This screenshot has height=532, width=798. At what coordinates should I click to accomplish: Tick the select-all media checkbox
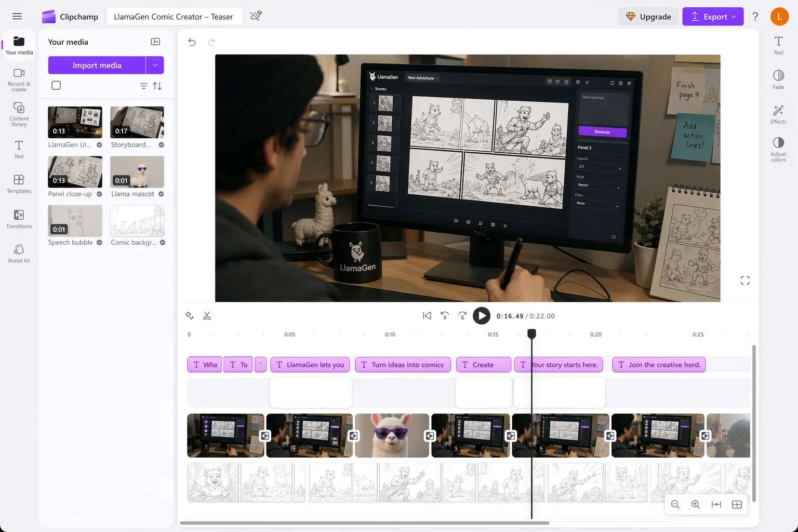tap(56, 86)
